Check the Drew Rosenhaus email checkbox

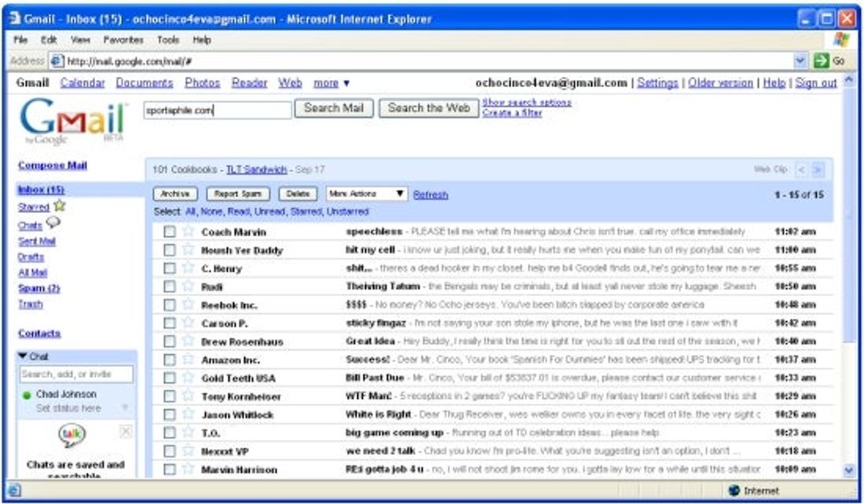click(169, 341)
